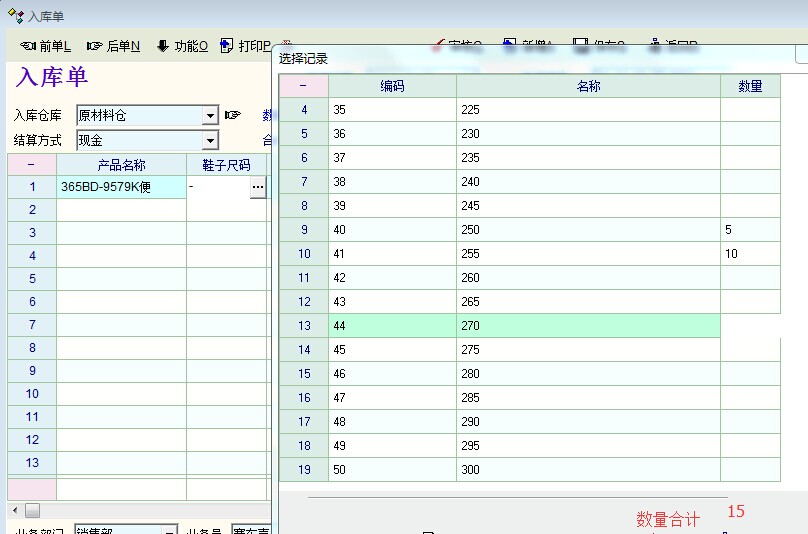The width and height of the screenshot is (808, 534).
Task: Click the 前单 (previous order) toolbar button
Action: click(x=45, y=46)
